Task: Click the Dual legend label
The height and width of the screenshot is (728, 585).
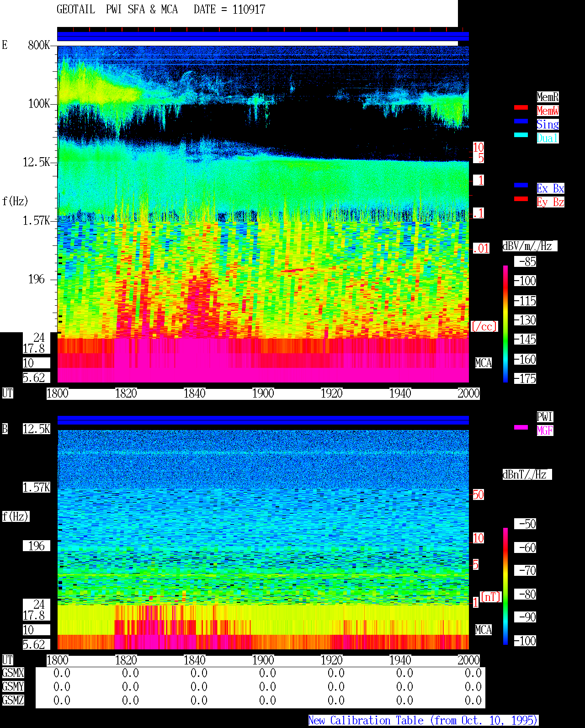Action: [x=548, y=138]
